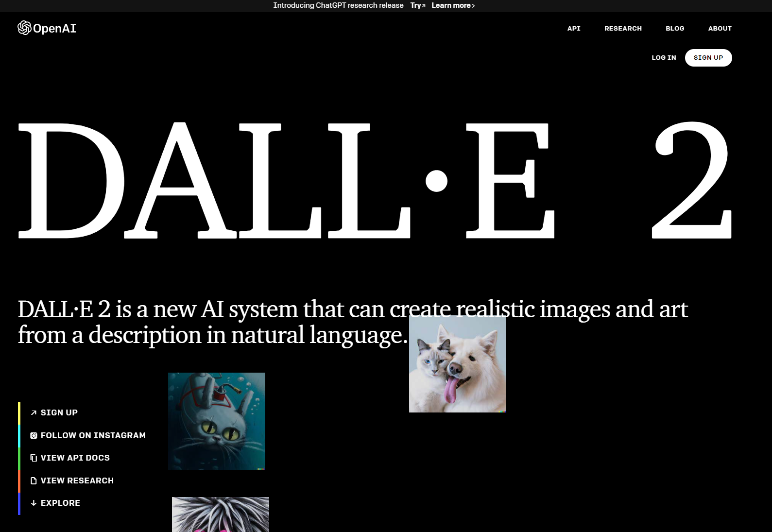Click the OpenAI logo icon
Viewport: 772px width, 532px height.
click(x=24, y=28)
